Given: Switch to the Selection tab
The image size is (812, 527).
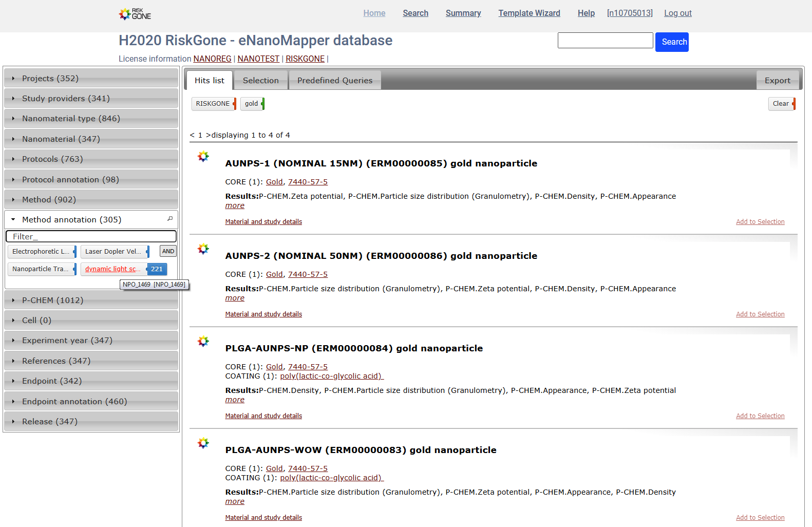Looking at the screenshot, I should tap(260, 81).
